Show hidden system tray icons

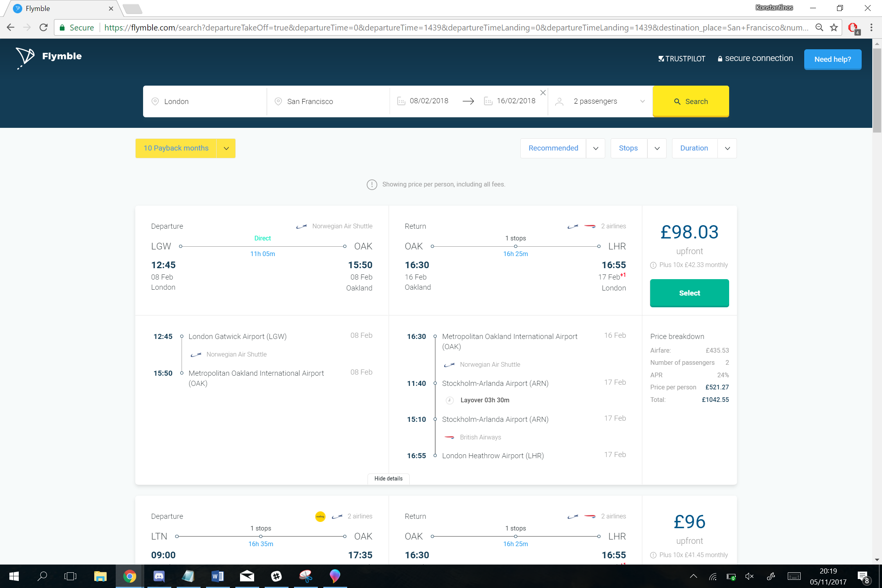694,576
